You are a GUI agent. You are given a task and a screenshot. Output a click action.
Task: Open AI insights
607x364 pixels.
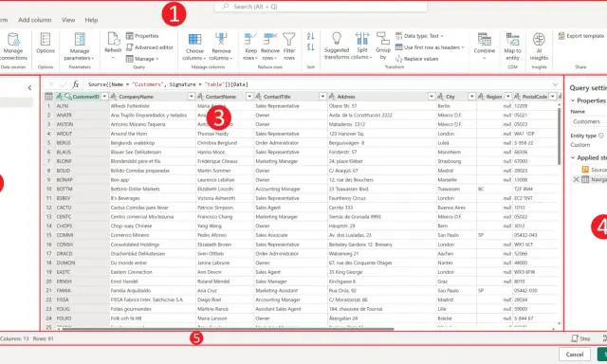(x=539, y=46)
